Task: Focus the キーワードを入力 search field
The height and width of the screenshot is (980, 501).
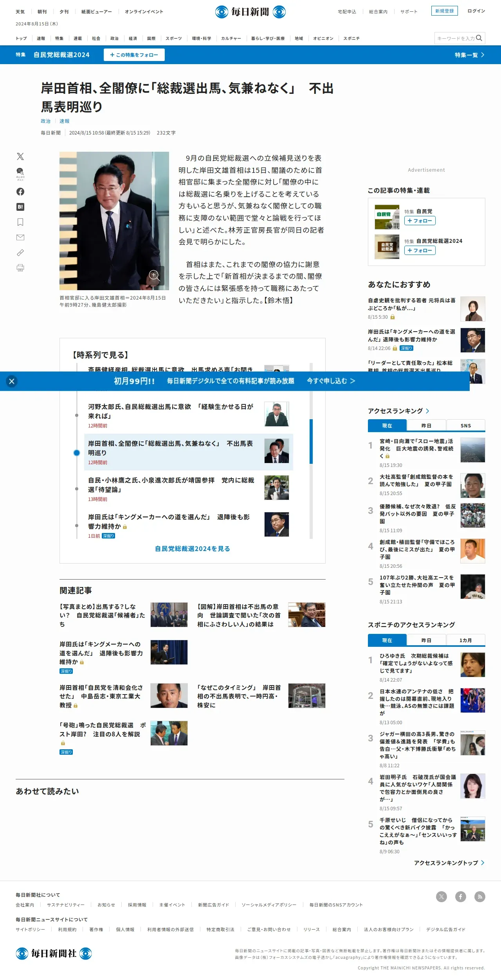Action: pos(455,38)
